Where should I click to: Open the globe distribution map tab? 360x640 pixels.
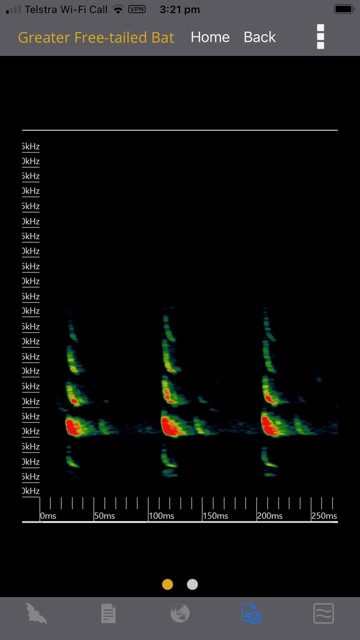tap(180, 613)
